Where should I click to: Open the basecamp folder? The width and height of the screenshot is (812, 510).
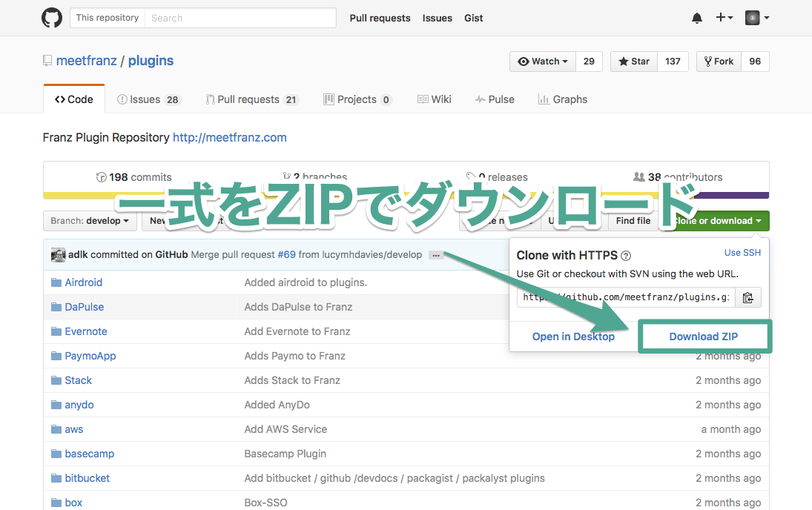pos(90,454)
